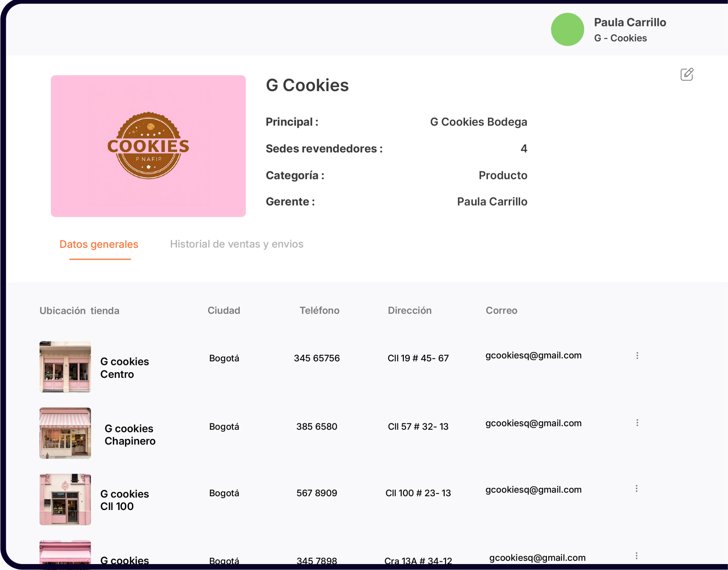
Task: Select the Datos generales tab
Action: 99,244
